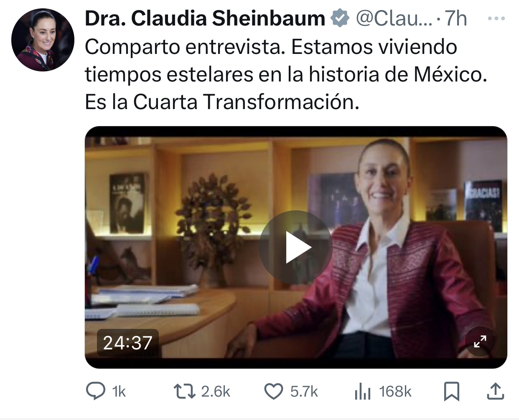The image size is (519, 420).
Task: Open the three-dot more options menu
Action: click(496, 19)
